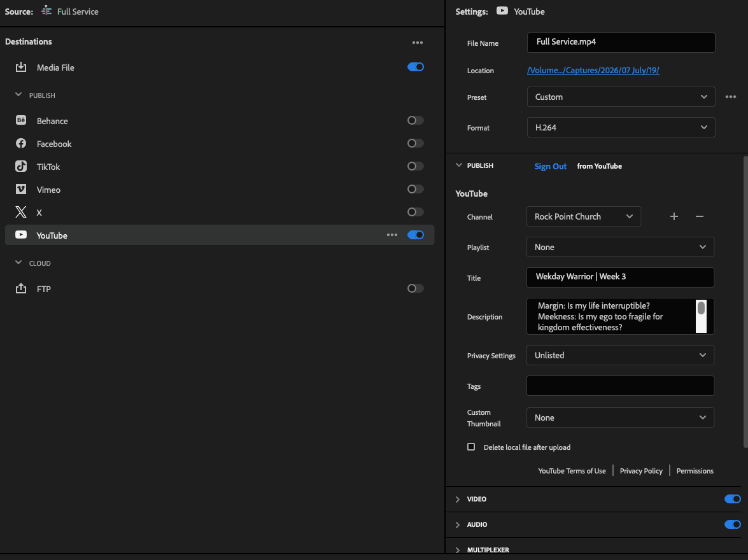Click the Behance logo icon
Image resolution: width=748 pixels, height=560 pixels.
[x=21, y=120]
